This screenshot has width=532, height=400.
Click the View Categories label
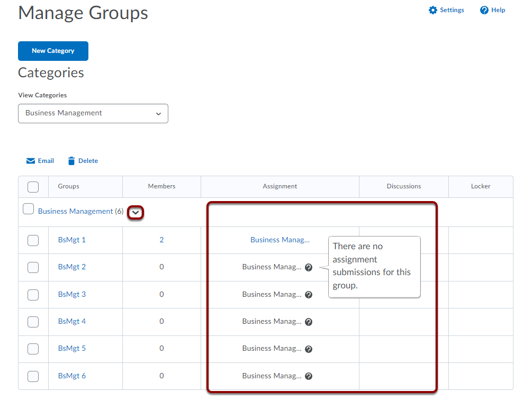click(x=42, y=95)
